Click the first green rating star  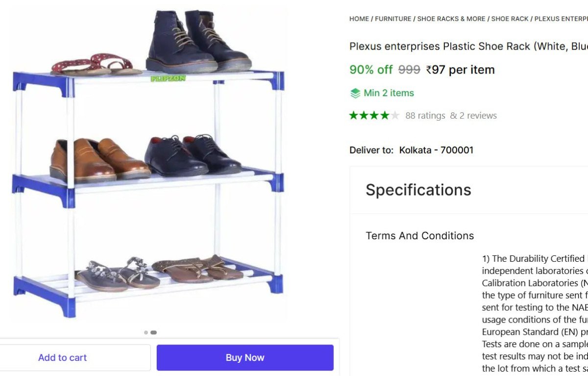pos(354,116)
